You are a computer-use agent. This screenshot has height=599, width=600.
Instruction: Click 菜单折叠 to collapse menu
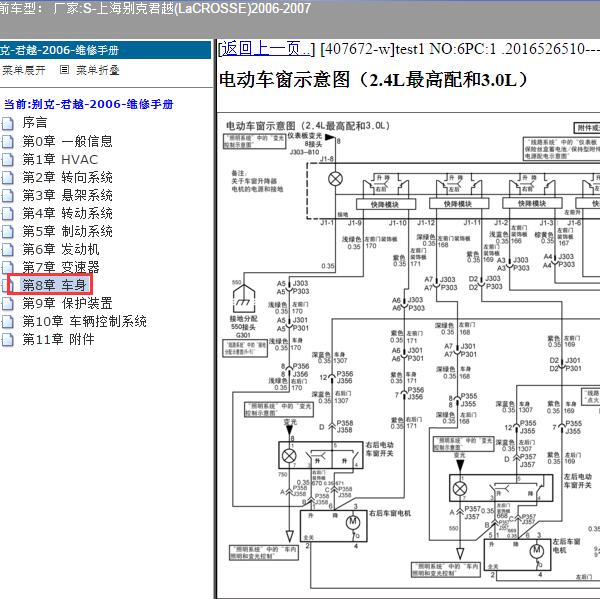(98, 70)
